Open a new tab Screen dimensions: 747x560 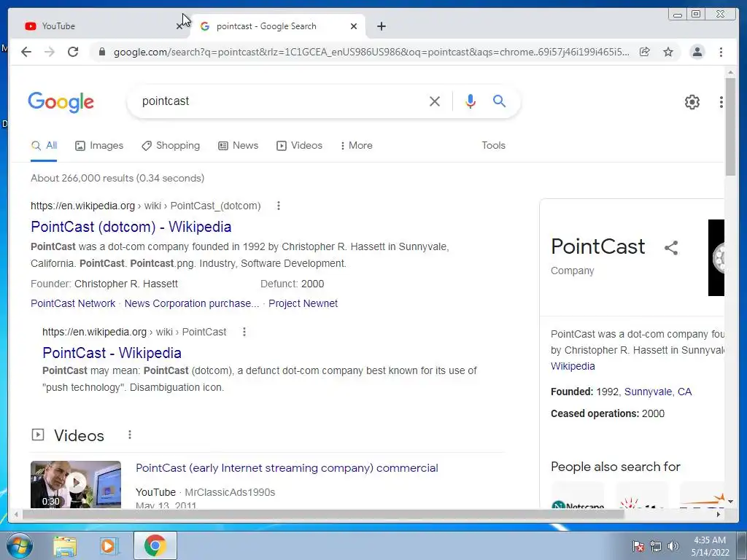tap(381, 26)
